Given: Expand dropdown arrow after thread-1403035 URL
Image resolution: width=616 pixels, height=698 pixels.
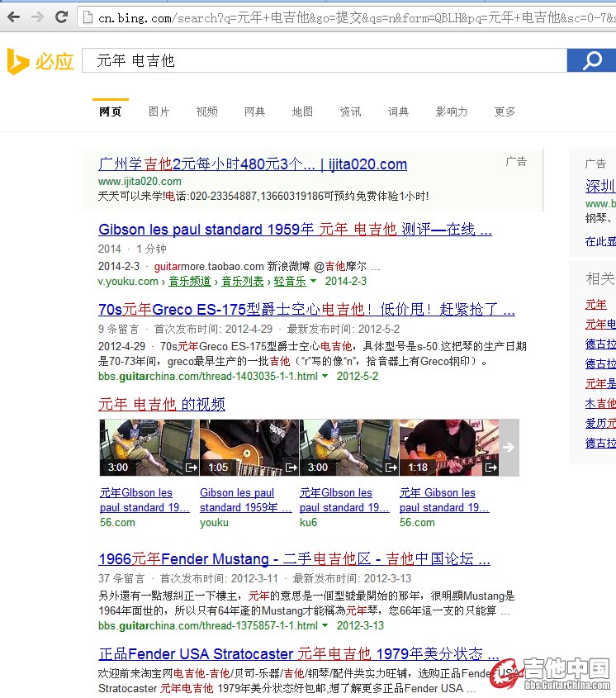Looking at the screenshot, I should tap(325, 376).
